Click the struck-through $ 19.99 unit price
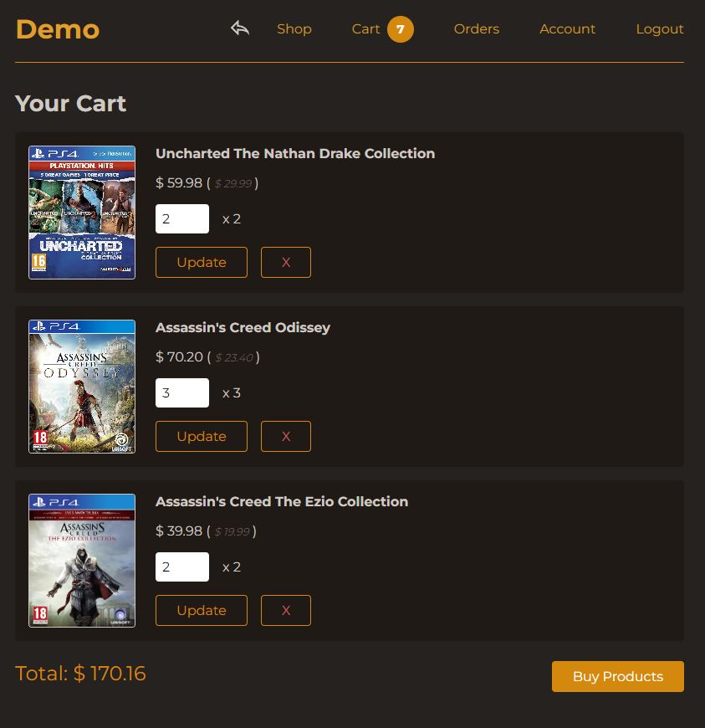Viewport: 705px width, 728px height. coord(232,531)
